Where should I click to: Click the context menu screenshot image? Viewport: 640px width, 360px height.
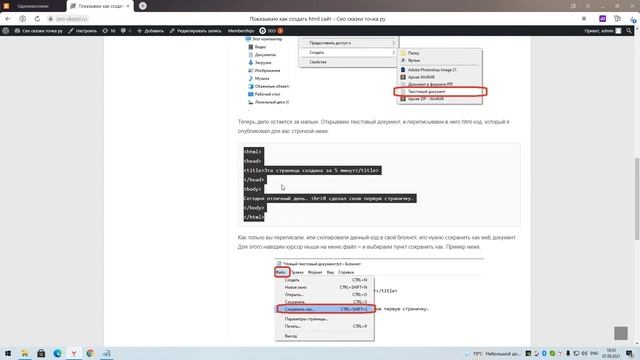366,73
